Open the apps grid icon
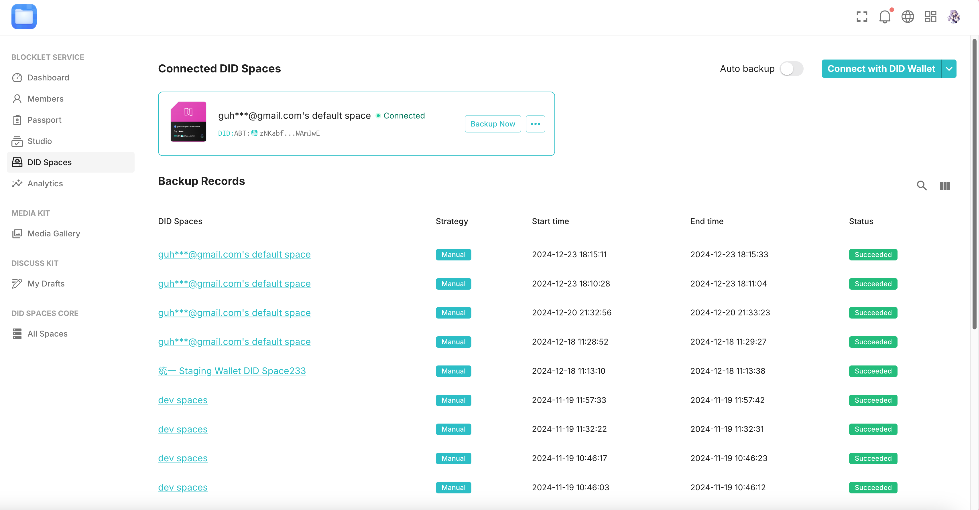The height and width of the screenshot is (510, 980). pos(930,17)
